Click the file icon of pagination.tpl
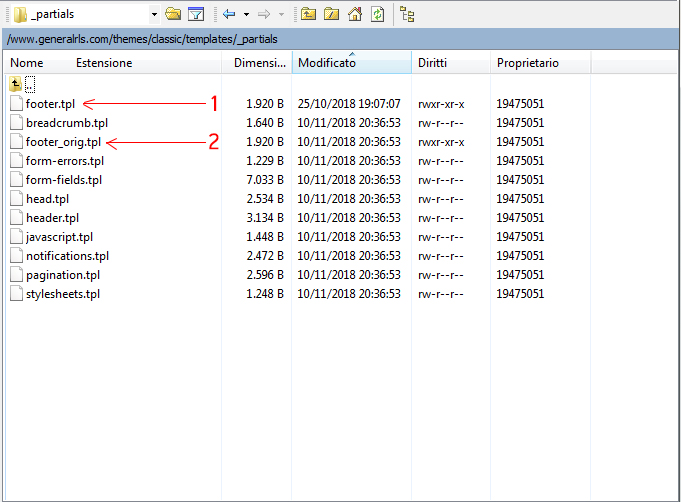Image resolution: width=681 pixels, height=502 pixels. pos(17,275)
